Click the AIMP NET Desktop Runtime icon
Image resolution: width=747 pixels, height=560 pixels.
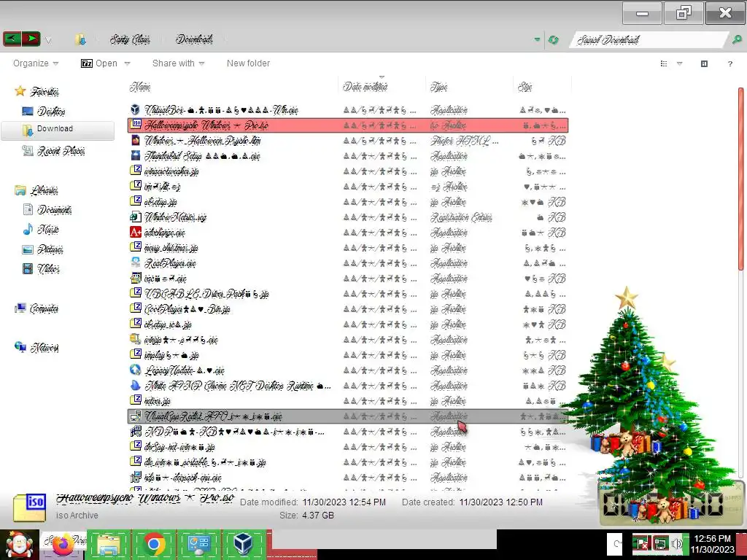(x=135, y=385)
